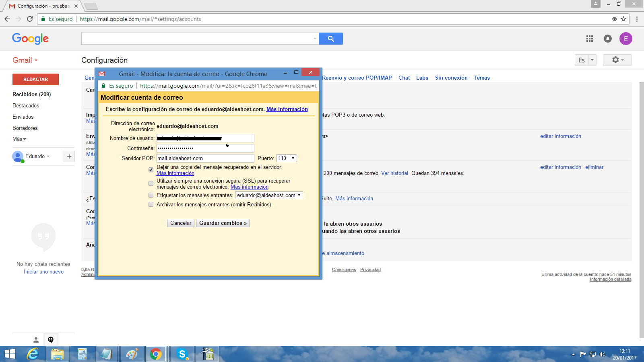Open Skype from the taskbar
This screenshot has width=644, height=362.
pos(182,354)
